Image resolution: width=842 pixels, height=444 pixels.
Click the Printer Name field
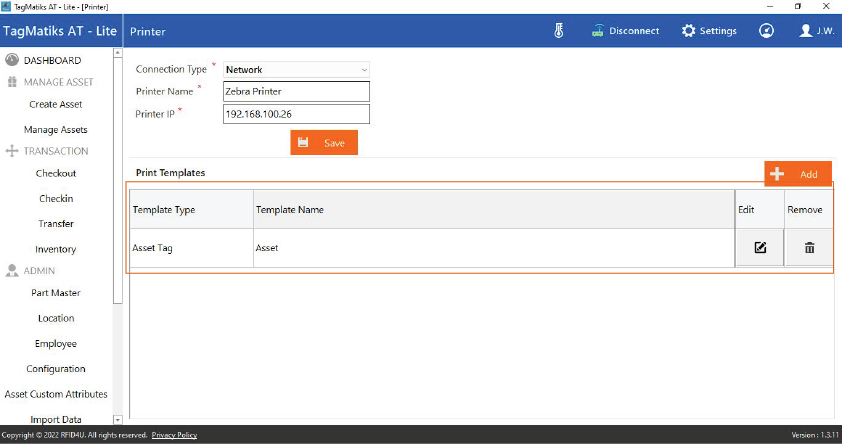(296, 92)
